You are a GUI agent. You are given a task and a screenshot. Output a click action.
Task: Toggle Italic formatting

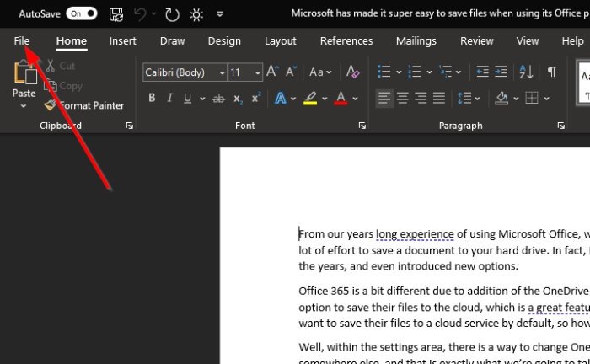pos(170,99)
